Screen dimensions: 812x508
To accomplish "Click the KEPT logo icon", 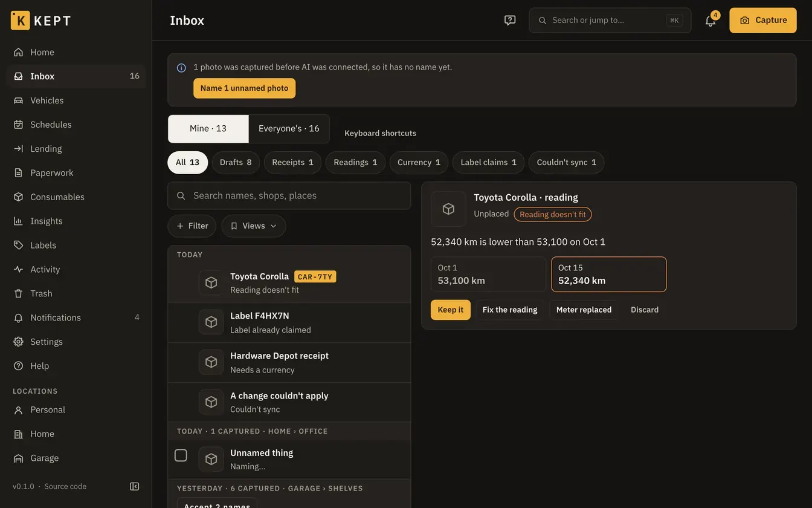I will [x=20, y=20].
